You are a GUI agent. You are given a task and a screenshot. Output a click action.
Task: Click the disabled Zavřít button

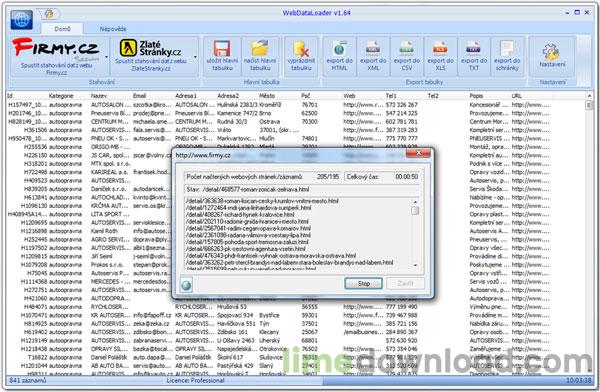coord(405,283)
